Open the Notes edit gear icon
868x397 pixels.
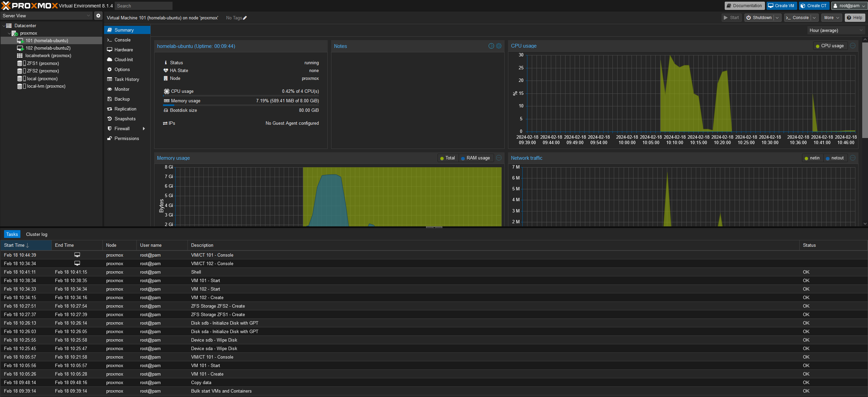pos(498,46)
